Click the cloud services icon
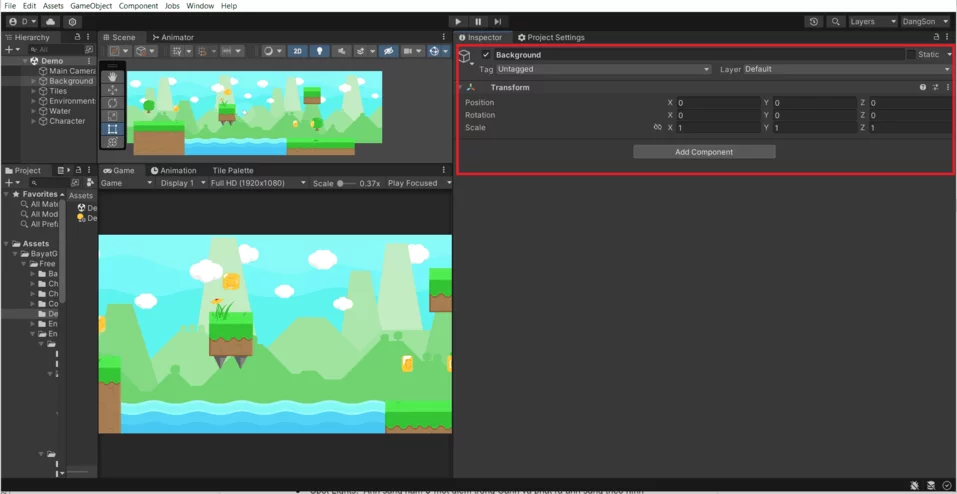The height and width of the screenshot is (494, 957). pyautogui.click(x=50, y=21)
